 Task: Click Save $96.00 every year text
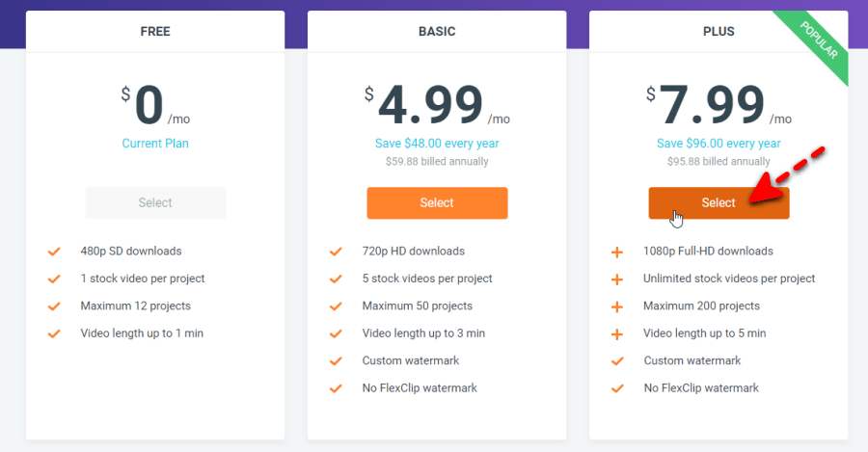coord(719,144)
